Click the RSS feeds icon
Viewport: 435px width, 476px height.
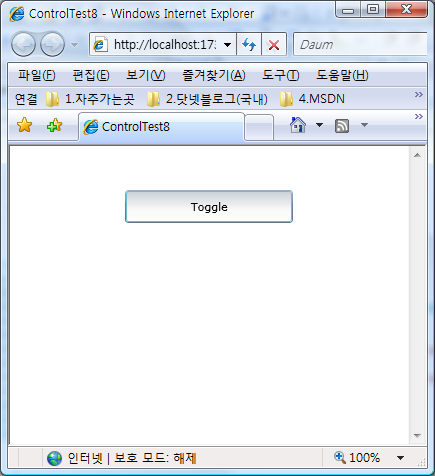342,126
